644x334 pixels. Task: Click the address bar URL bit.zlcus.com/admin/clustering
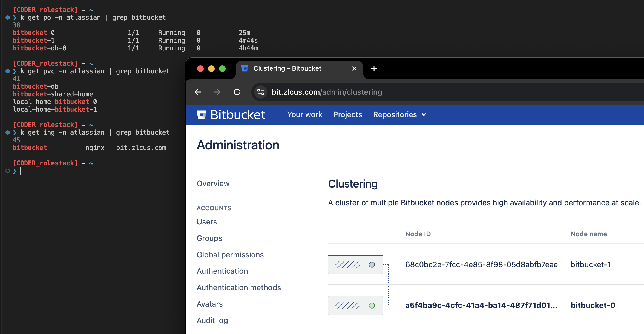[327, 92]
